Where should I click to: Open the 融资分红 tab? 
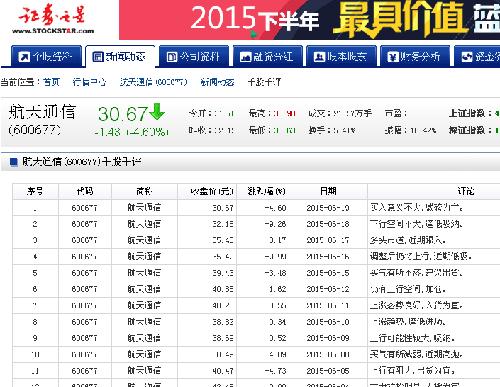pyautogui.click(x=268, y=56)
